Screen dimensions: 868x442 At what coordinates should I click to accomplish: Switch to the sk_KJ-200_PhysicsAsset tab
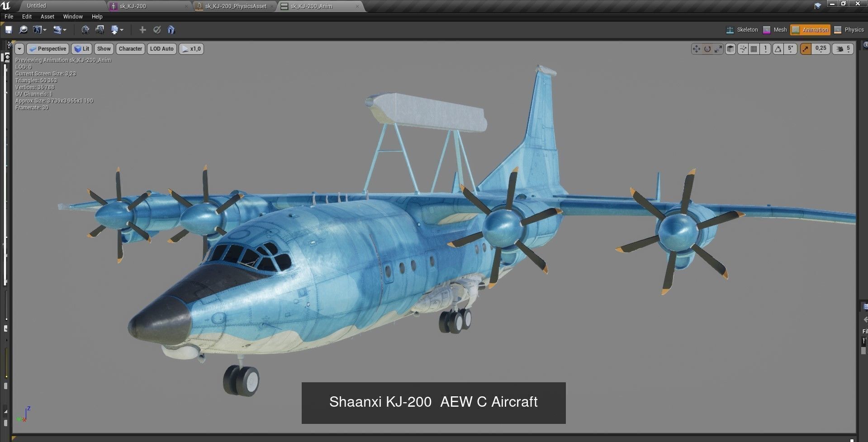point(236,6)
